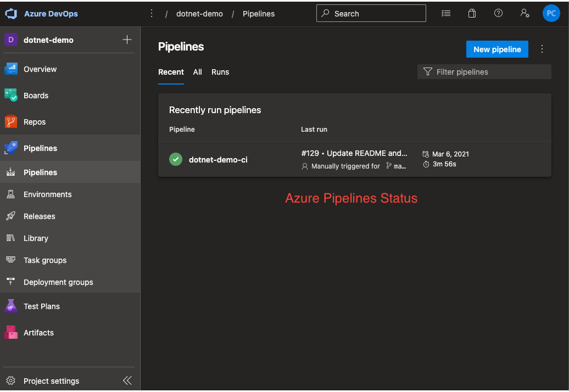Viewport: 569px width, 392px height.
Task: Click the Azure DevOps logo icon
Action: click(11, 14)
